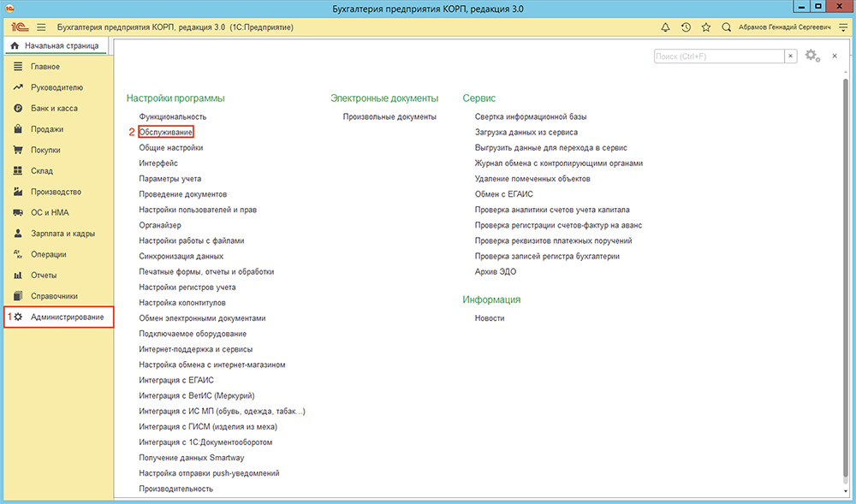
Task: Switch to Начальная страница tab
Action: coord(55,46)
